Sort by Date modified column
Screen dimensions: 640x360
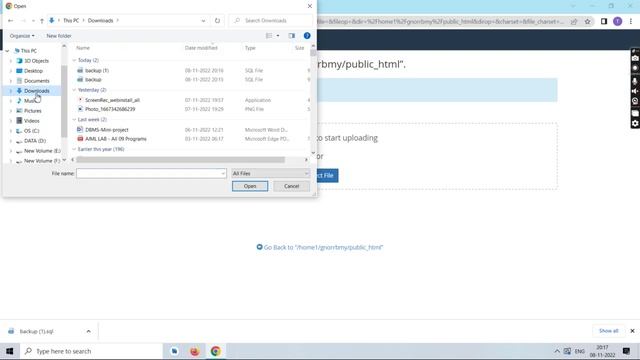point(201,48)
